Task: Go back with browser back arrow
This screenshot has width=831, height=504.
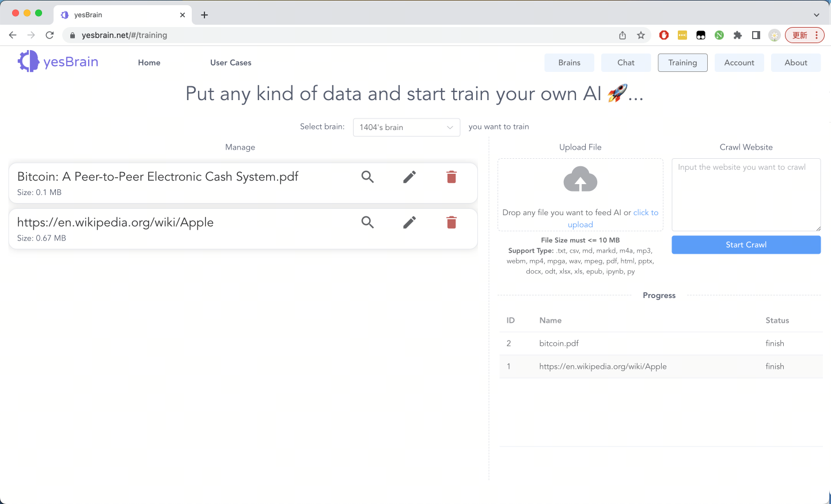Action: click(x=13, y=35)
